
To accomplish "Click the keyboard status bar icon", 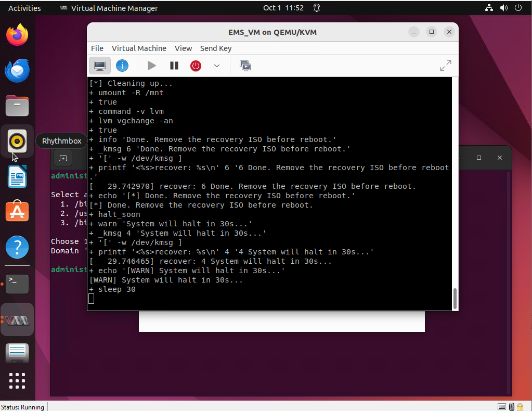I will tap(501, 407).
